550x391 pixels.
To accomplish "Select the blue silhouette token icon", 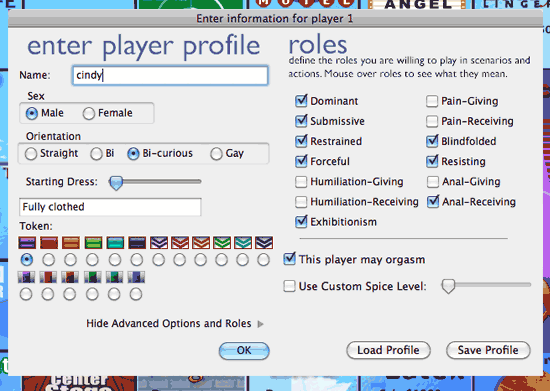I will [136, 277].
